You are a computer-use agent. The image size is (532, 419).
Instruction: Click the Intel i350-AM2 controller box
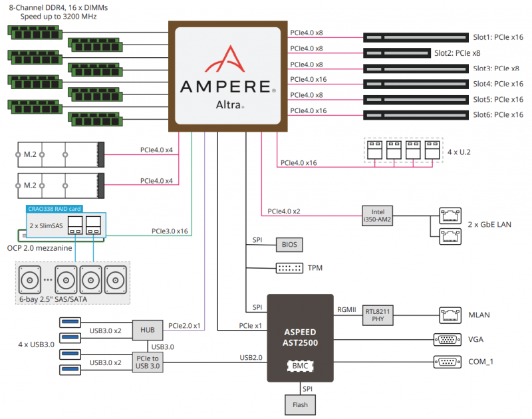[377, 215]
